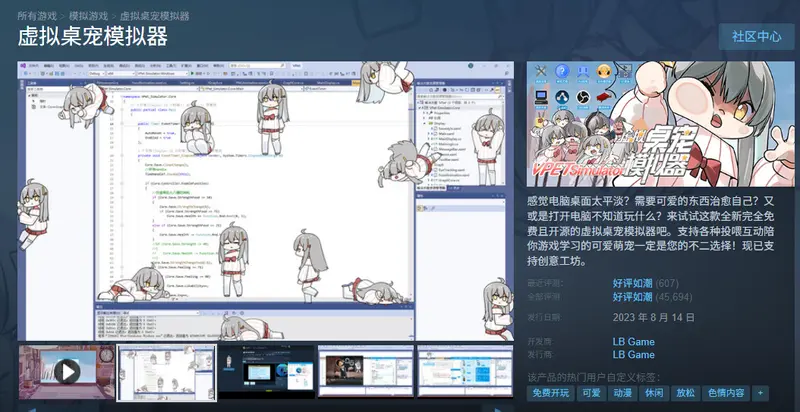
Task: Click the developer name LB Game
Action: coord(633,341)
